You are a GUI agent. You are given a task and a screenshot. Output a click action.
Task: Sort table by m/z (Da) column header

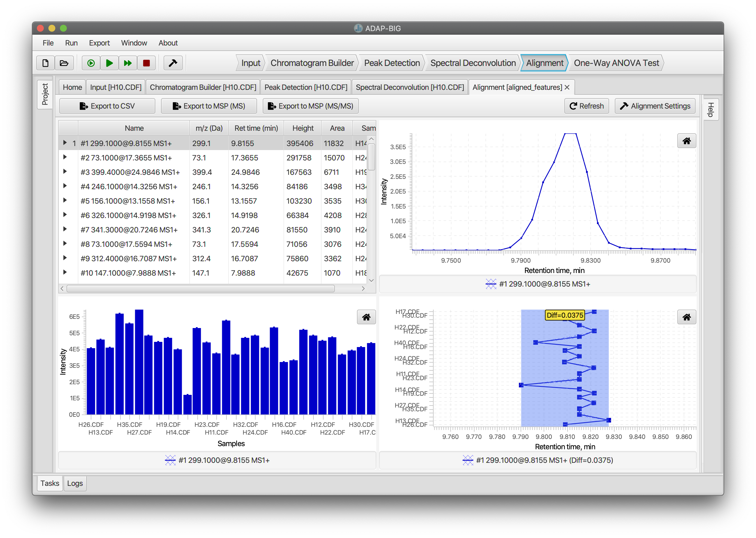click(209, 128)
